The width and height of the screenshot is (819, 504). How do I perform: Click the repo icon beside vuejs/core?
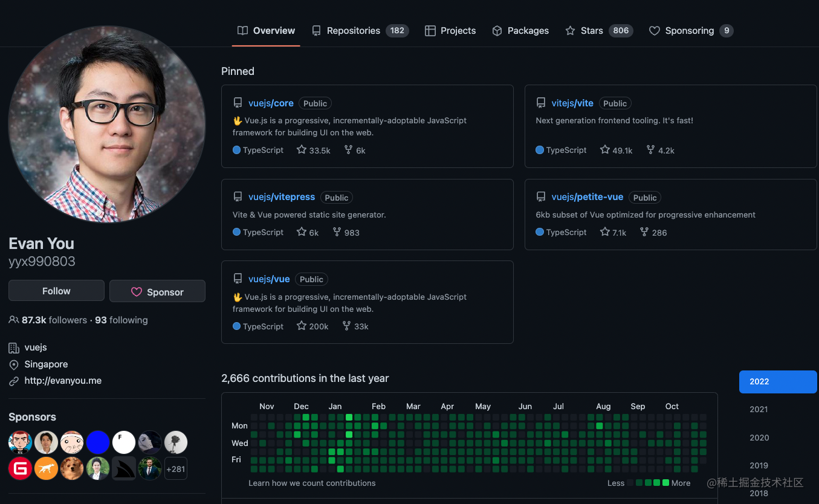point(238,103)
